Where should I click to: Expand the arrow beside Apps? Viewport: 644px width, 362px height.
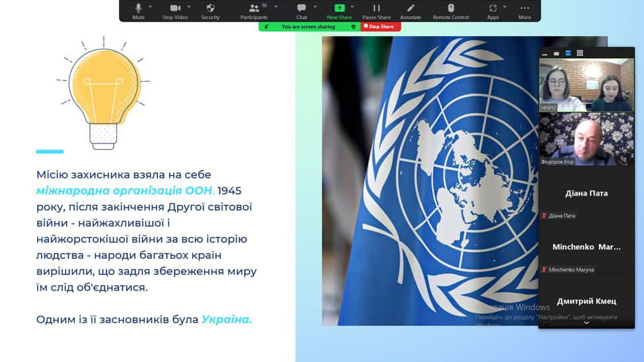point(504,7)
